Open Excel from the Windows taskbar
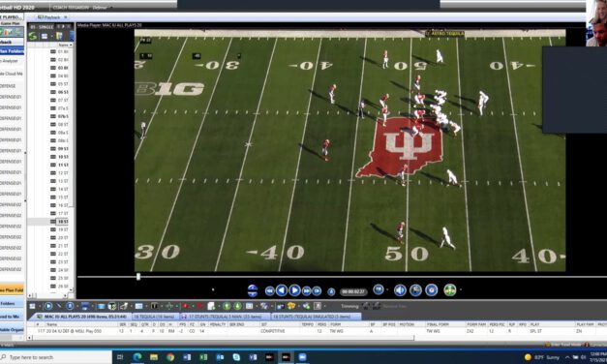Image resolution: width=607 pixels, height=364 pixels. [x=203, y=357]
